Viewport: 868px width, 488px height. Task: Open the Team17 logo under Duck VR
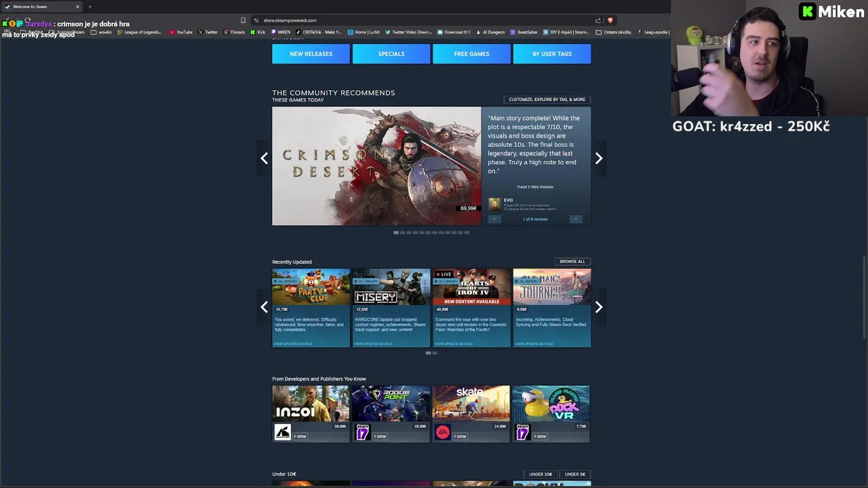(523, 432)
